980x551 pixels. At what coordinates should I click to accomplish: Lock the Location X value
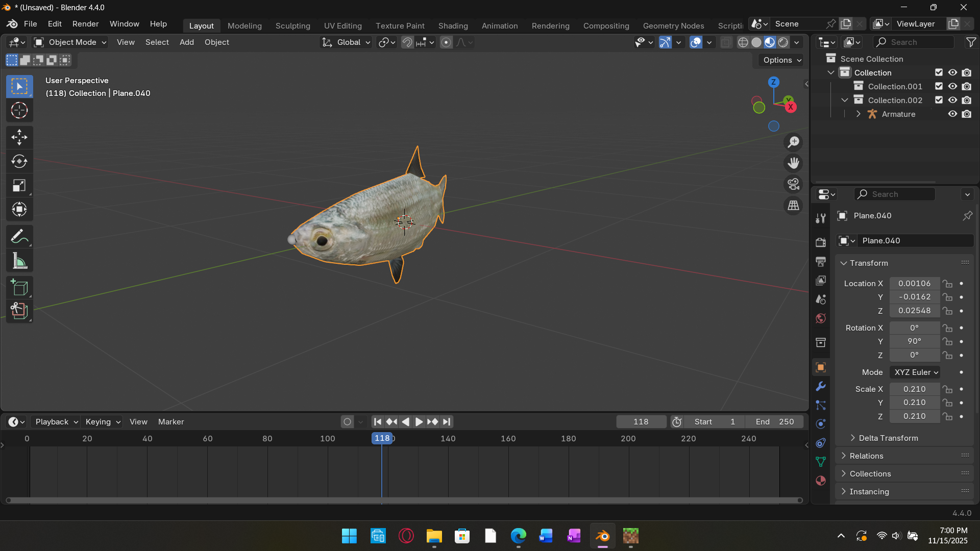click(x=948, y=284)
